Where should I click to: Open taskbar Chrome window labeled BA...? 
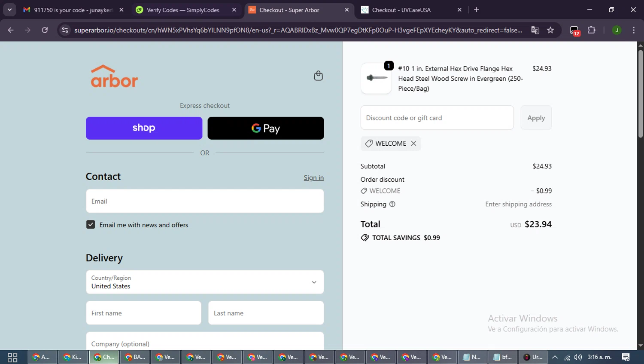pyautogui.click(x=135, y=357)
